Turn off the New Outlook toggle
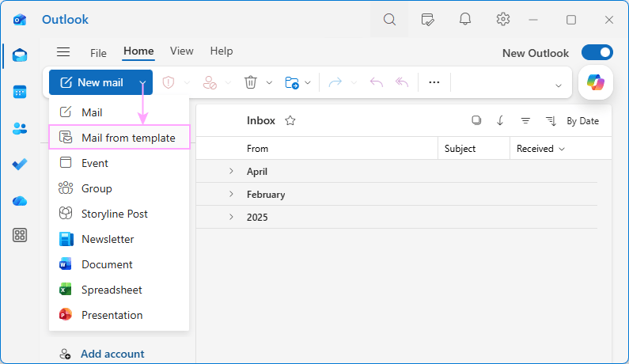The image size is (629, 364). click(597, 52)
